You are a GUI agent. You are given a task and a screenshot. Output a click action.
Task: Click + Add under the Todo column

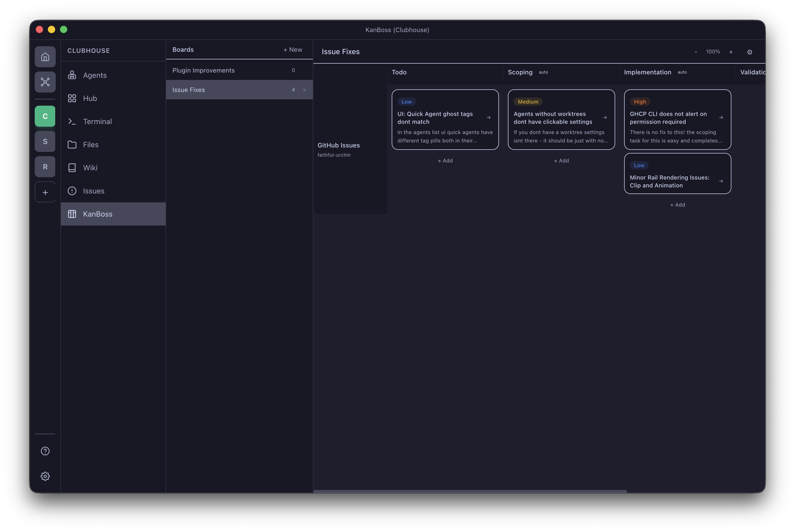(x=445, y=161)
